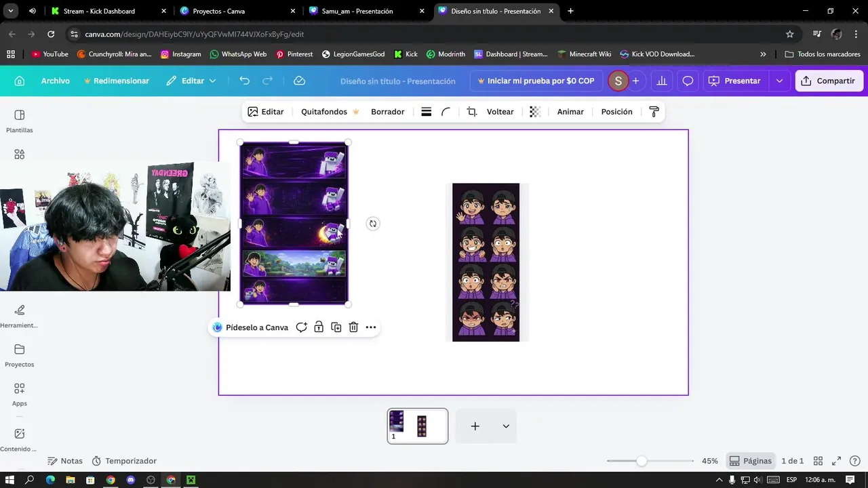This screenshot has width=868, height=488.
Task: Open Animar options
Action: click(570, 112)
